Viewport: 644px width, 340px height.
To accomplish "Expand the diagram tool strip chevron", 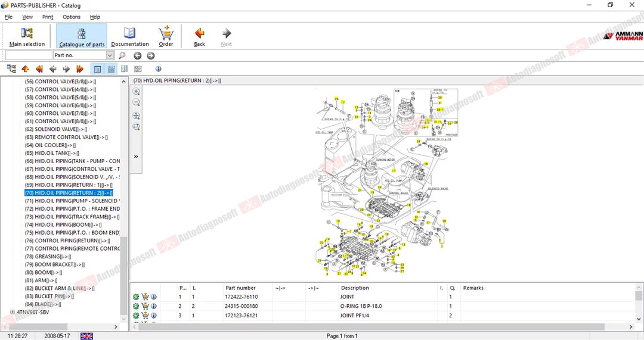I will pos(137,156).
